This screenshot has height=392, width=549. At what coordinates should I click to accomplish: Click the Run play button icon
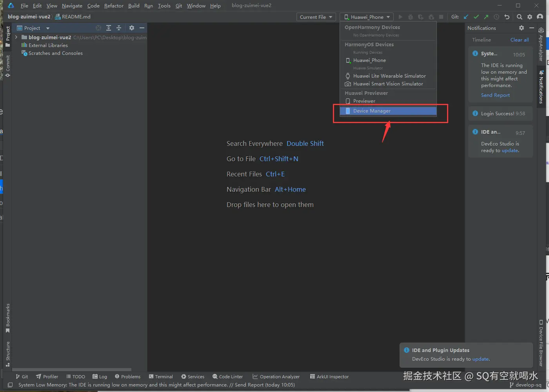400,17
